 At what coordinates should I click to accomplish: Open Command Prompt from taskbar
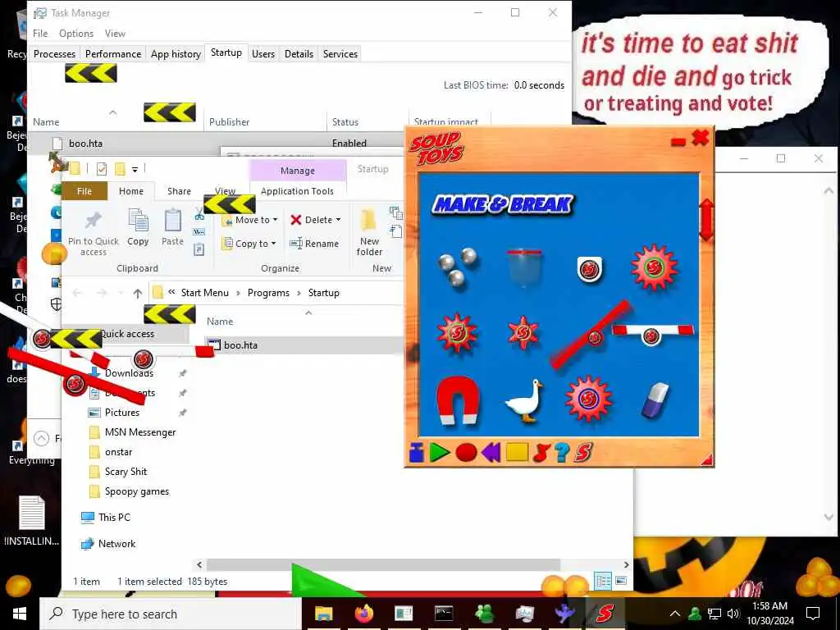444,614
